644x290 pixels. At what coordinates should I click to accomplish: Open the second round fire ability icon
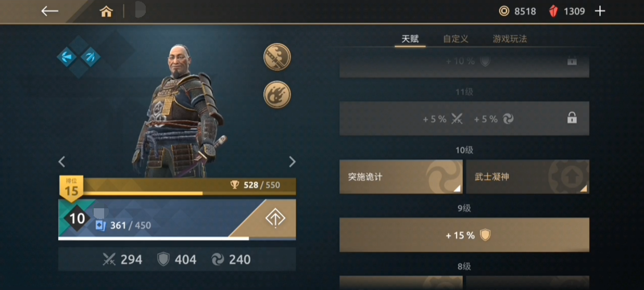(277, 95)
